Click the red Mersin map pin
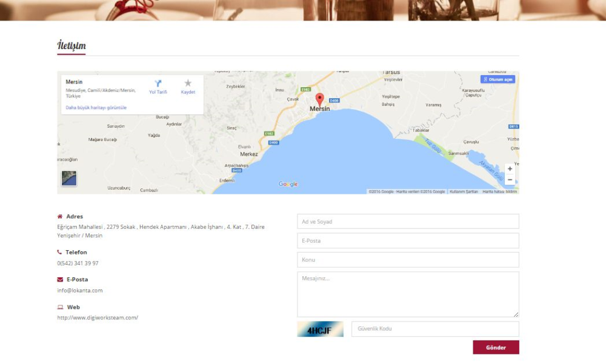This screenshot has height=364, width=606. click(x=319, y=99)
